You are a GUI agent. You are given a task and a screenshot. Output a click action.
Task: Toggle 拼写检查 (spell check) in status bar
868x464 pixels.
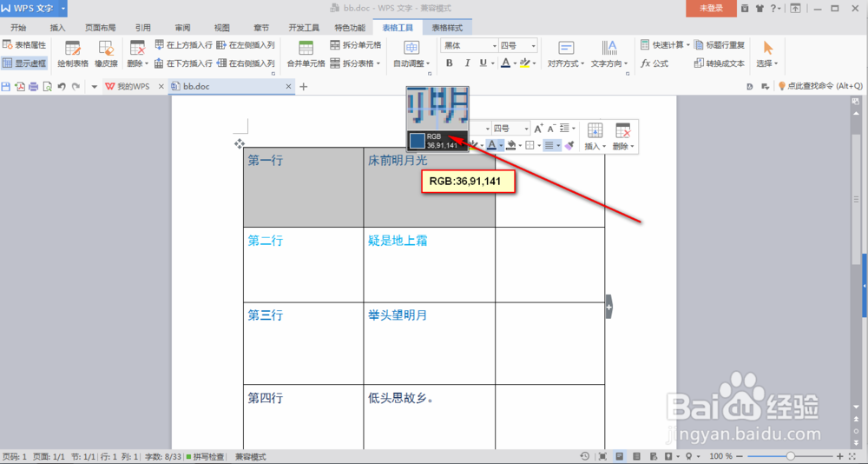[x=206, y=457]
